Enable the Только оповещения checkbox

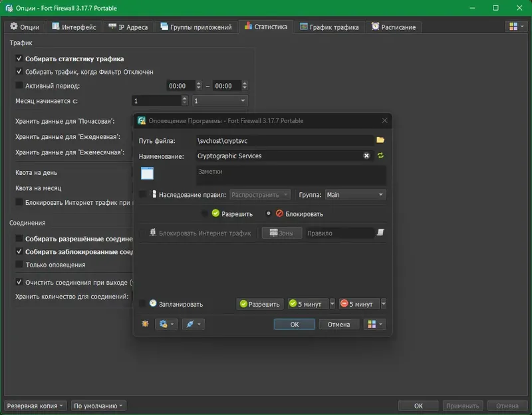[19, 264]
